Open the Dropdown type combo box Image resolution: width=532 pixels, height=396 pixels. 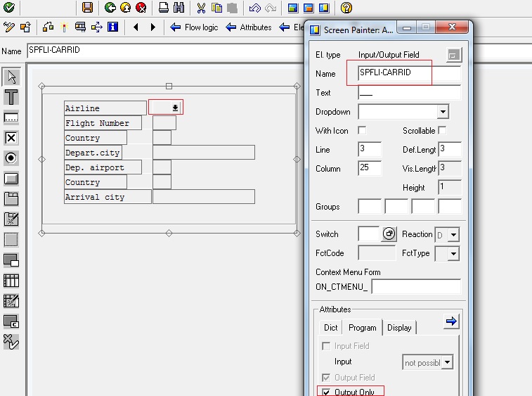pos(442,112)
